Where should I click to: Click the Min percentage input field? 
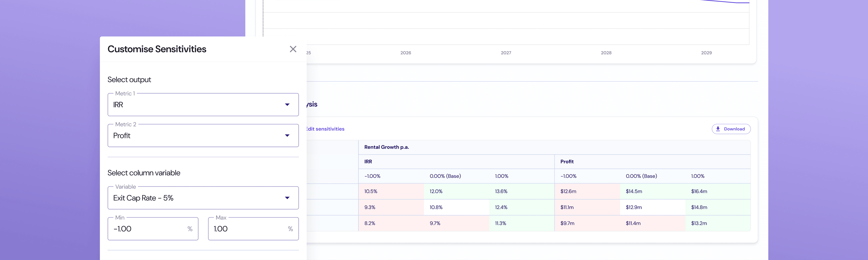[148, 229]
